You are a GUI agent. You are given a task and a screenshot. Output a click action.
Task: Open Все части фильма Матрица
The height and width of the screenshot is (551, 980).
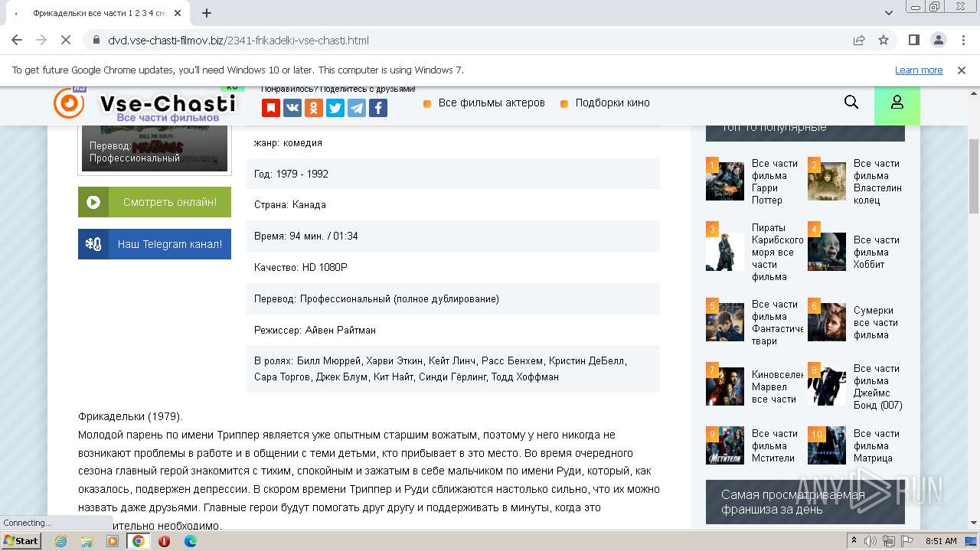pos(877,445)
